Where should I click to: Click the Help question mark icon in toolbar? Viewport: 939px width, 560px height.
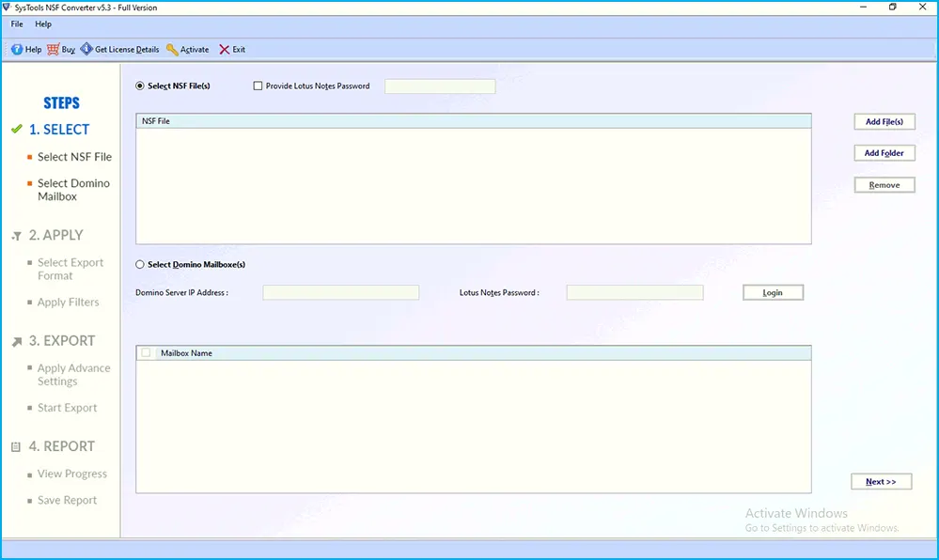17,49
